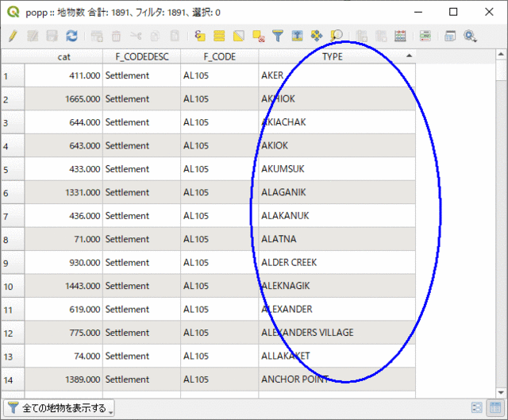
Task: Reload the table with the refresh icon
Action: 71,36
